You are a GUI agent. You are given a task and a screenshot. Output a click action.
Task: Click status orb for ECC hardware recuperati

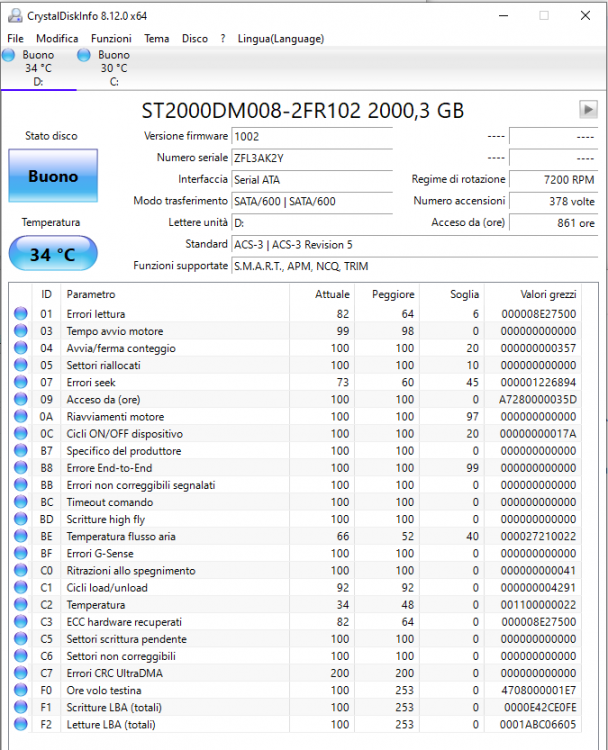(x=21, y=622)
